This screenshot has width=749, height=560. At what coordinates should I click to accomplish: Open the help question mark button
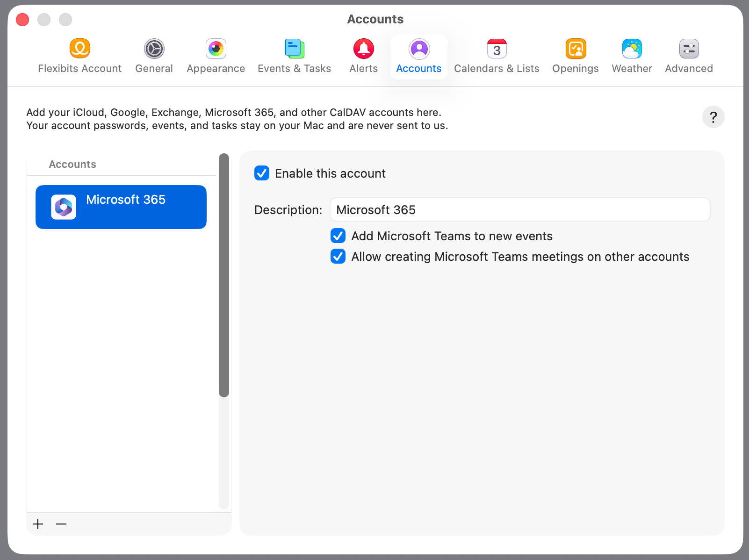[x=713, y=117]
